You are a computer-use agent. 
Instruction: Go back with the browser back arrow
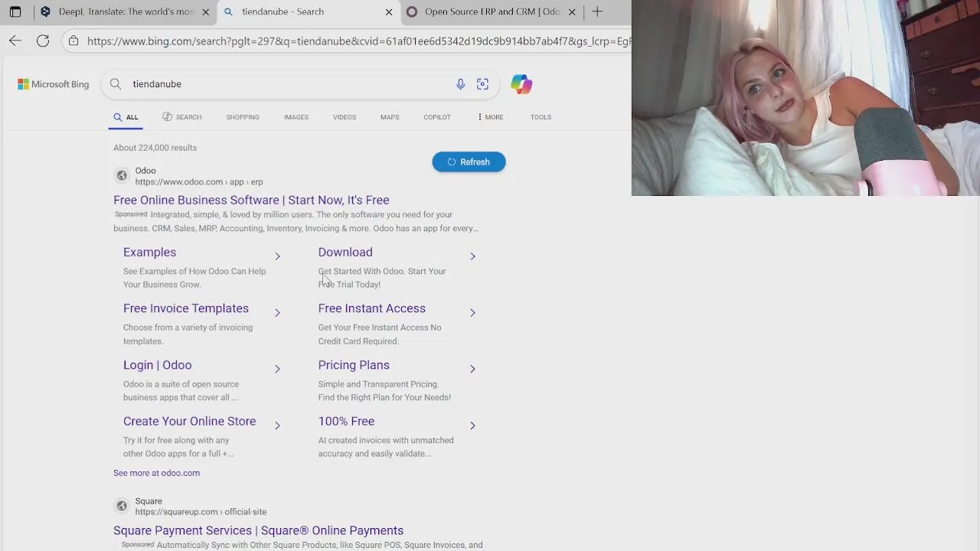15,41
